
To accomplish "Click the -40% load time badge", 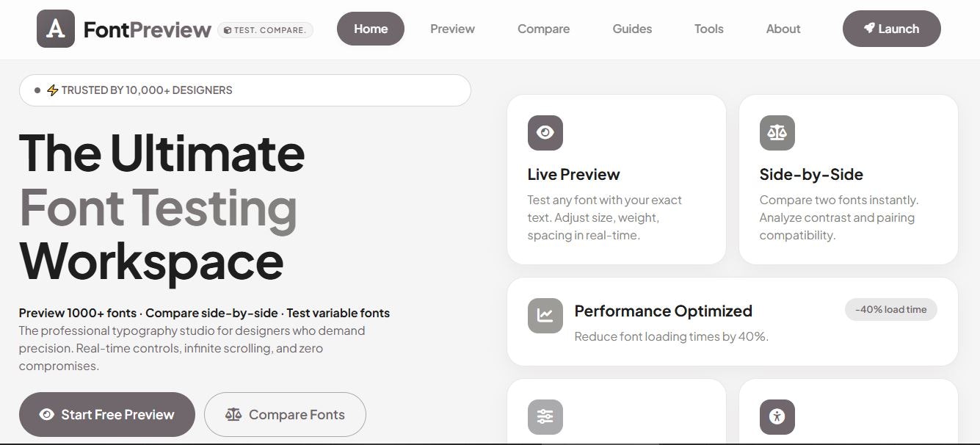I will (890, 309).
